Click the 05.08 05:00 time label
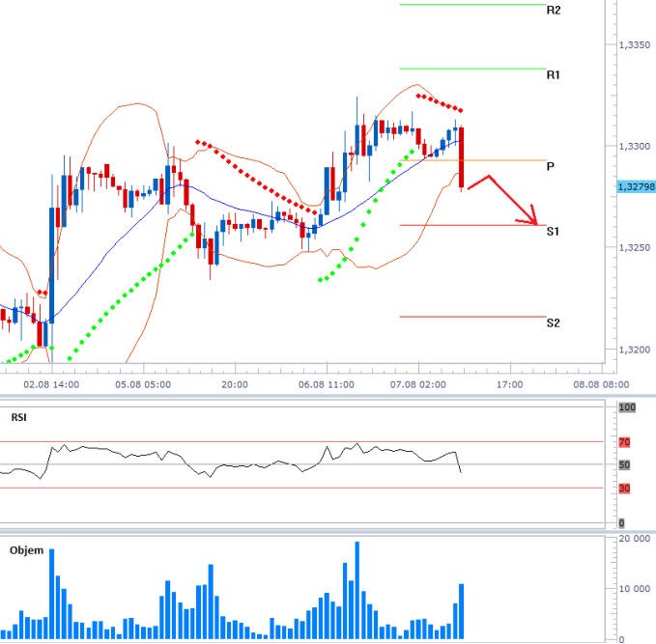656x644 pixels. tap(143, 384)
